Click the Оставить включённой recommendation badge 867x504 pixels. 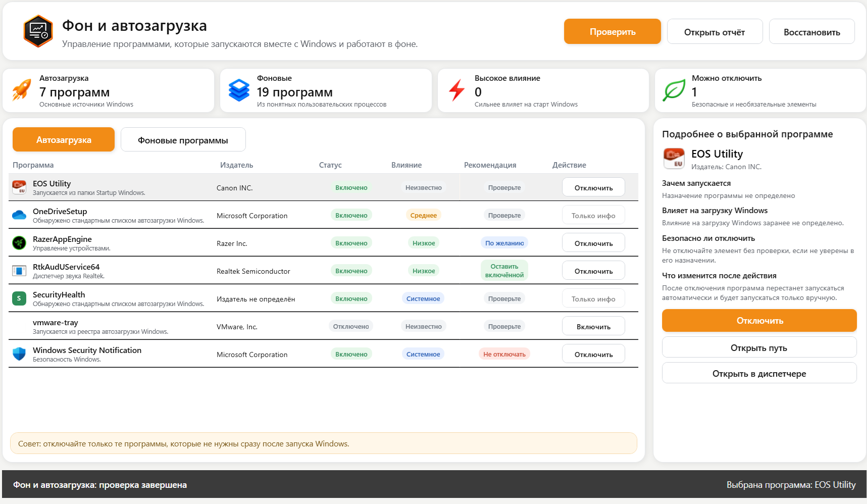click(x=504, y=271)
